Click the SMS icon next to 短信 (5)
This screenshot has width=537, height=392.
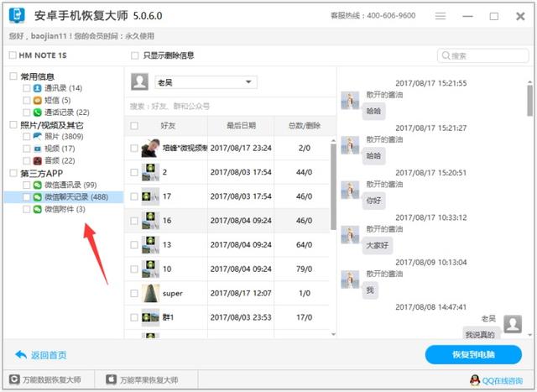(x=37, y=101)
